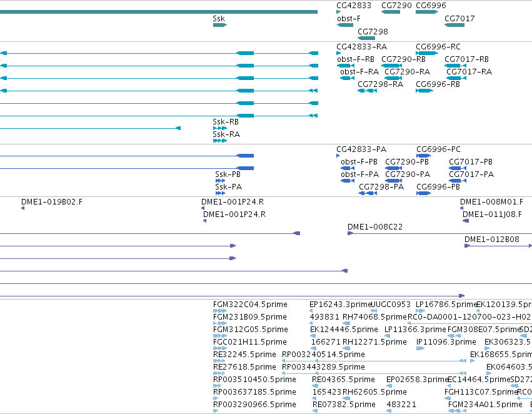Click the Ssk-PB protein glyph
532x414 pixels.
220,181
